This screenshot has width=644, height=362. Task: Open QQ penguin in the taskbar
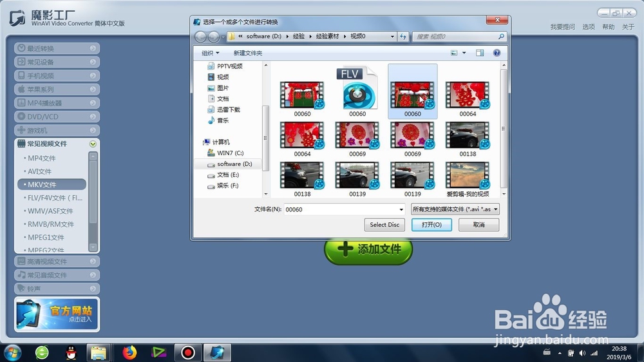click(71, 352)
